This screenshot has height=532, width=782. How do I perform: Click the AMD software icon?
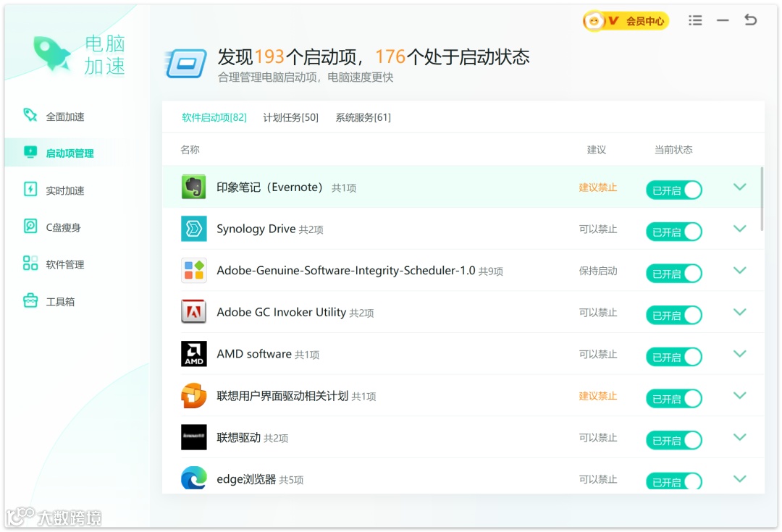tap(193, 354)
